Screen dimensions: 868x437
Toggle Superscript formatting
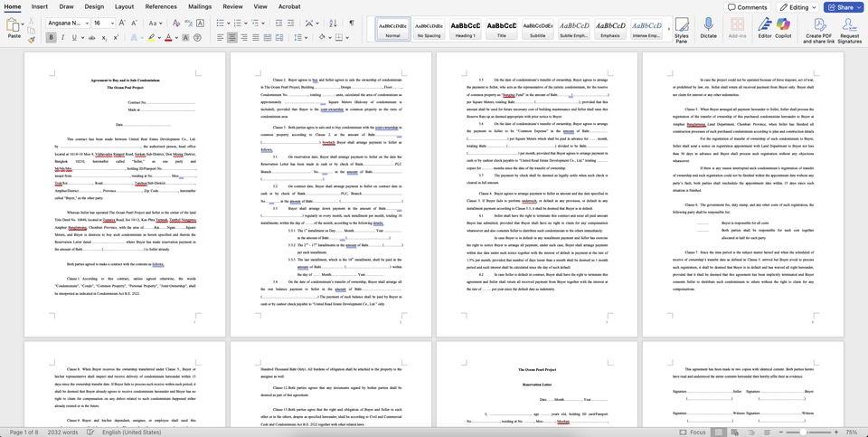[116, 38]
